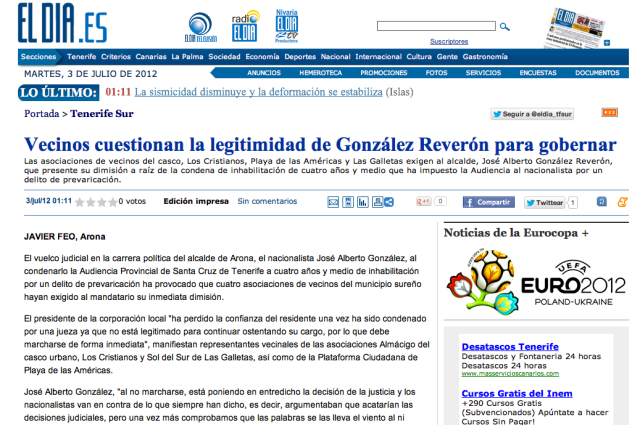640x425 pixels.
Task: Click the article statistics bar chart icon
Action: pos(365,202)
